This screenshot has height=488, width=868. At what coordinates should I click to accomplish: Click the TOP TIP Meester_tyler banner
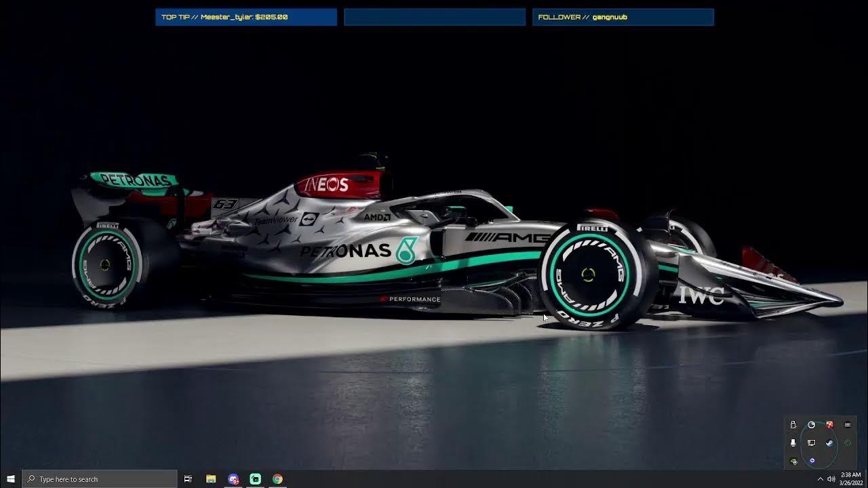pyautogui.click(x=246, y=17)
